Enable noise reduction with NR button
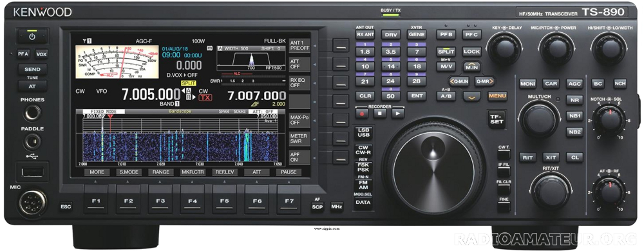Viewport: 644px width, 251px height. pos(574,100)
